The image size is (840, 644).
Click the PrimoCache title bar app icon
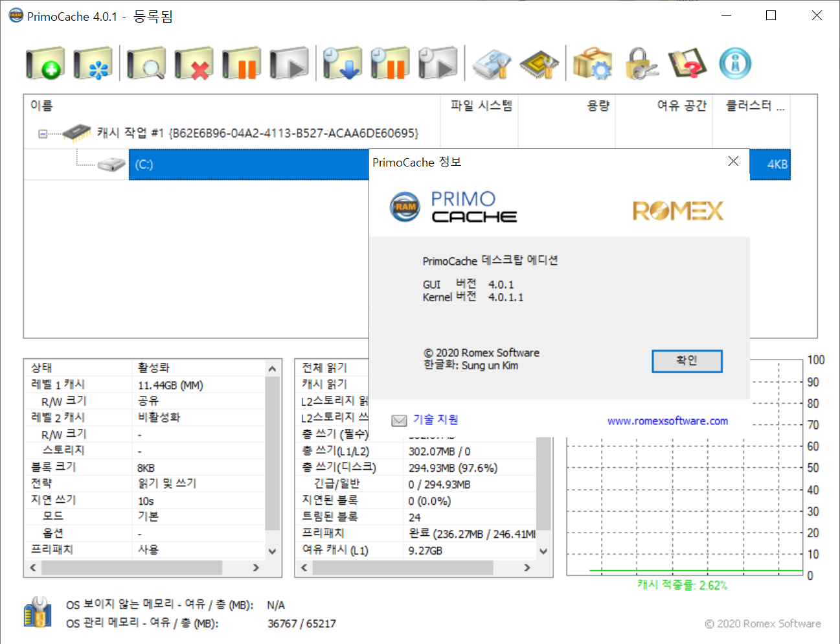(x=16, y=16)
